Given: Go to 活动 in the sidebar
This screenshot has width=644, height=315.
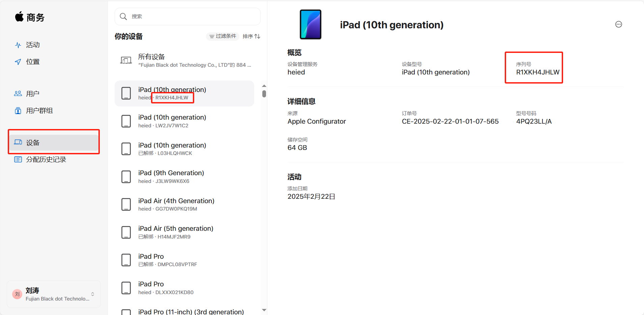Looking at the screenshot, I should click(x=33, y=45).
